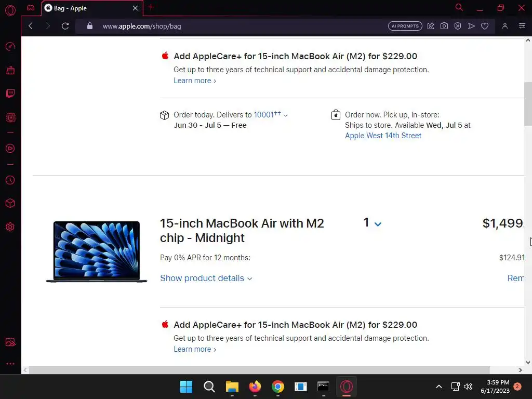
Task: Open Settings gear icon in sidebar
Action: pos(10,227)
